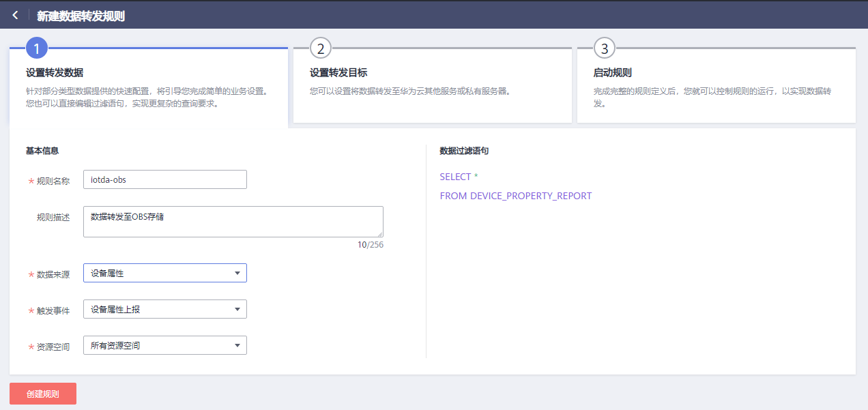Viewport: 868px width, 410px height.
Task: Click the 规则描述 textarea resize handle
Action: pos(380,234)
